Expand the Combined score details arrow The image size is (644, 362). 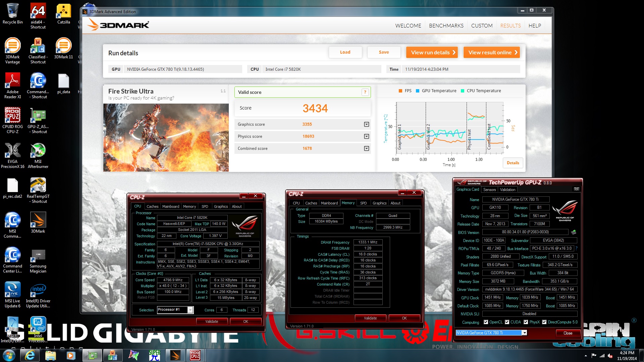point(367,148)
